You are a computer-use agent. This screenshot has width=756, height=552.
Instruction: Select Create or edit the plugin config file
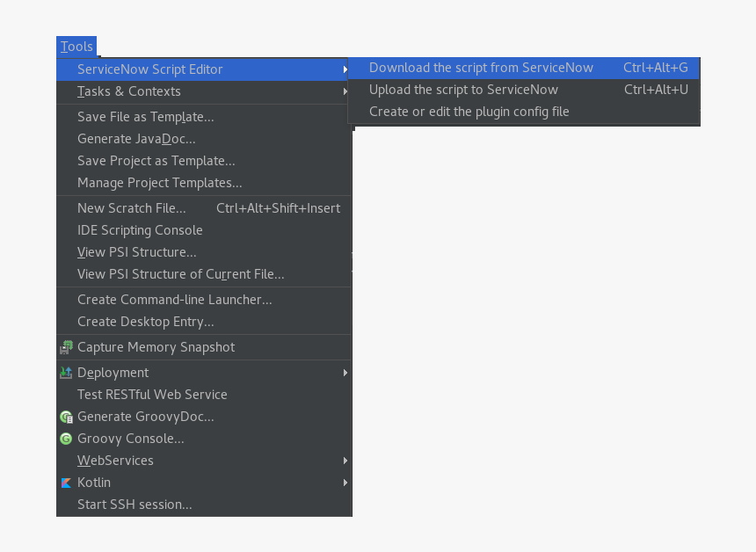coord(524,112)
